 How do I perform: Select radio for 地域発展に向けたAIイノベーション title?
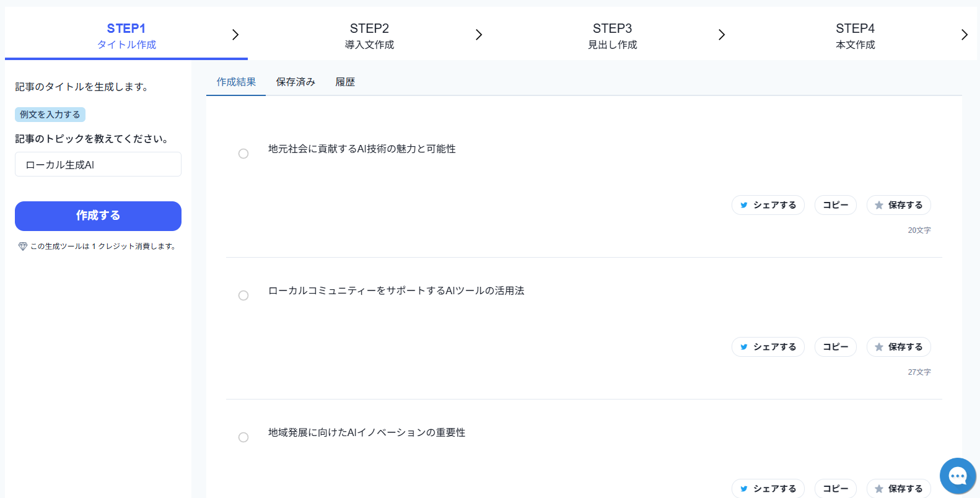243,437
